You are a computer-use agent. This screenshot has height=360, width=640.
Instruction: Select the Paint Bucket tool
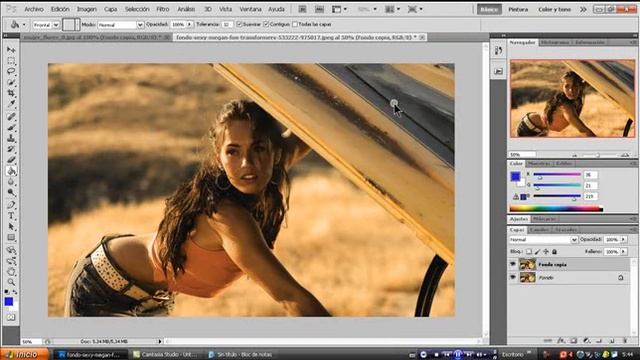pos(11,171)
